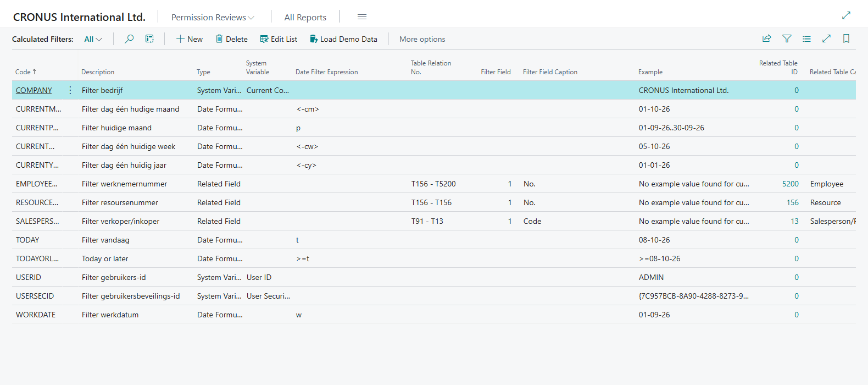
Task: Click the toolbar expand page icon
Action: [x=826, y=38]
